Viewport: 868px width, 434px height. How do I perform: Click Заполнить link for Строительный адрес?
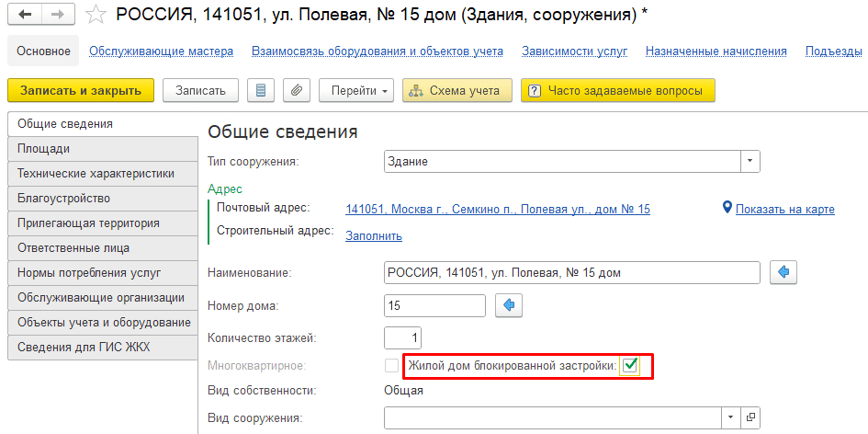373,235
